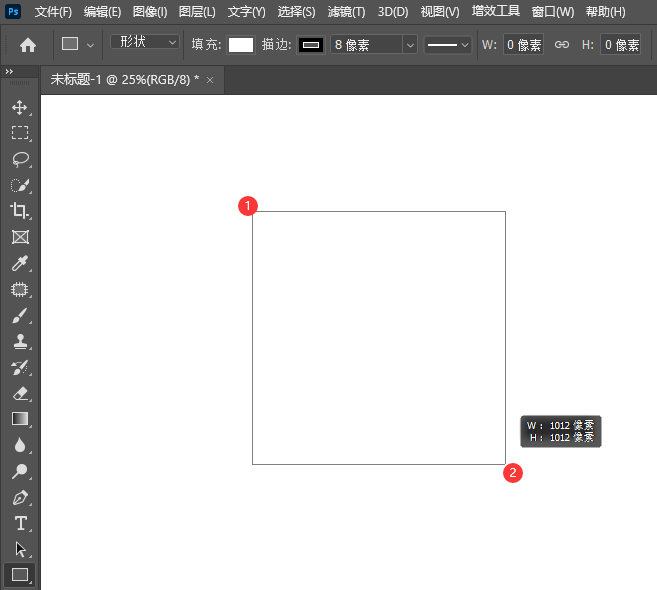The width and height of the screenshot is (657, 590).
Task: Open the 3D(D) menu
Action: pyautogui.click(x=393, y=12)
